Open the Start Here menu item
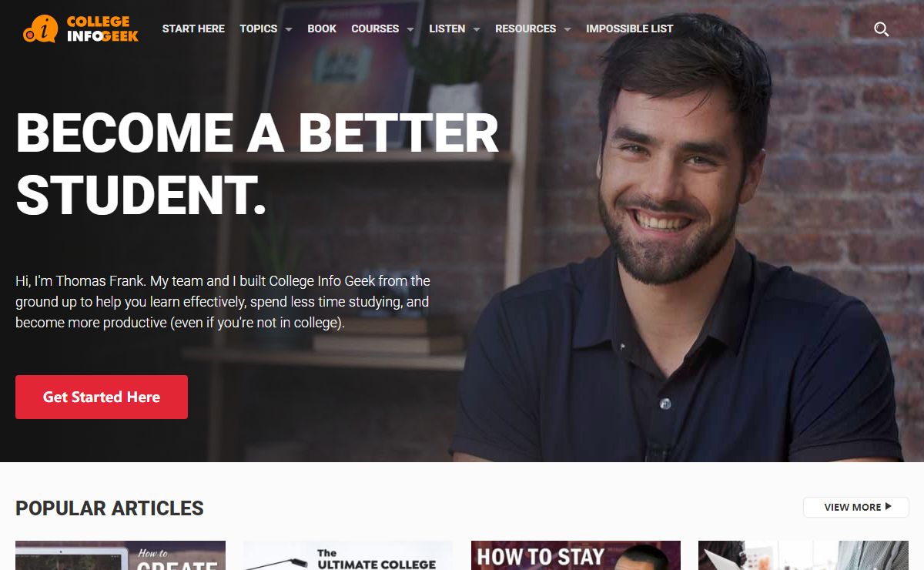This screenshot has width=924, height=570. click(x=193, y=28)
